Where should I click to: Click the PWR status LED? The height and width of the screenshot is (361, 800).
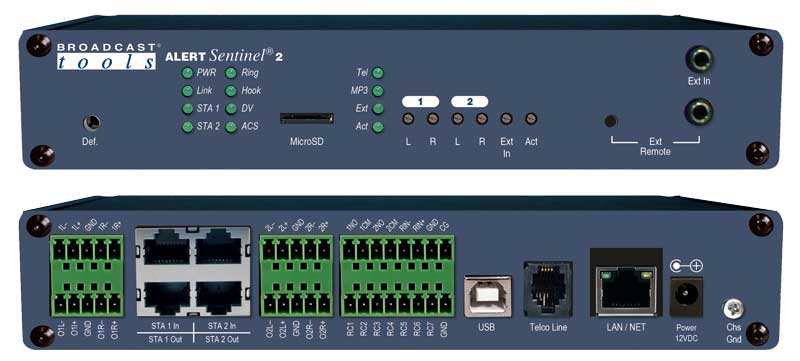tap(188, 73)
